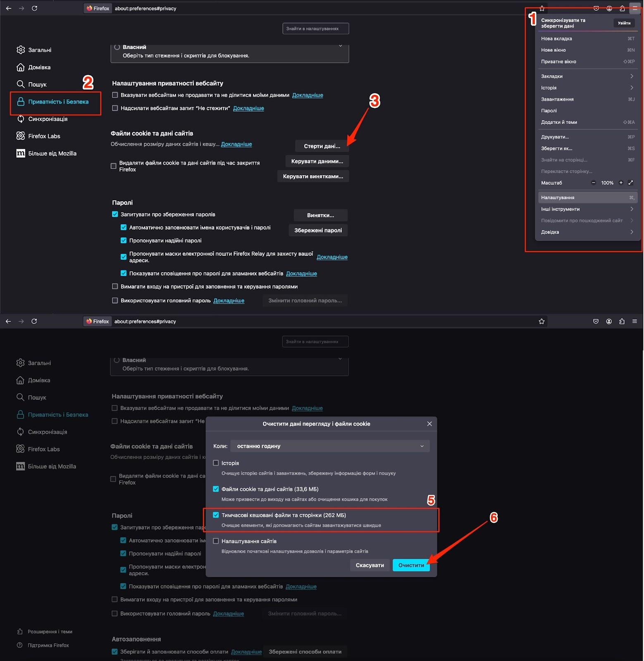The width and height of the screenshot is (644, 661).
Task: Open Підтримка Firefox in the lower sidebar
Action: (43, 645)
